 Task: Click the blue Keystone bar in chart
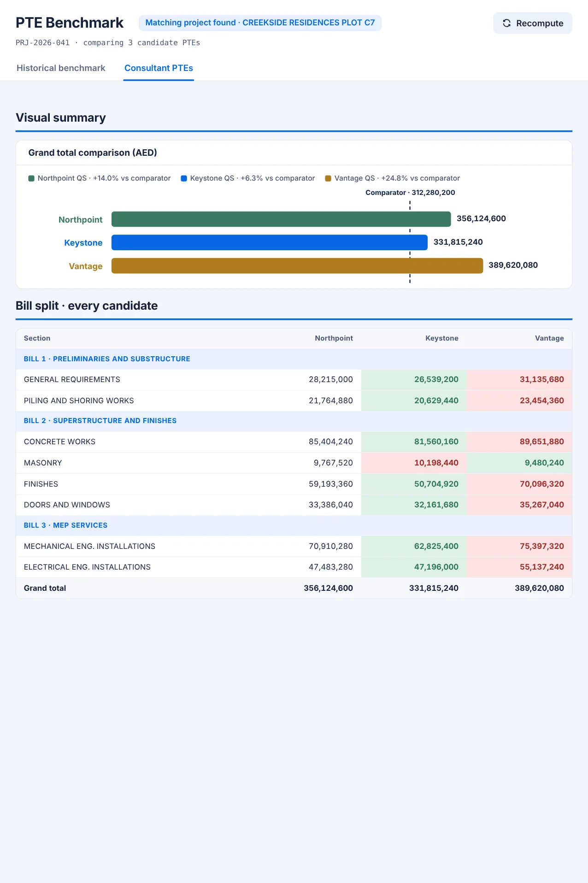(x=270, y=242)
